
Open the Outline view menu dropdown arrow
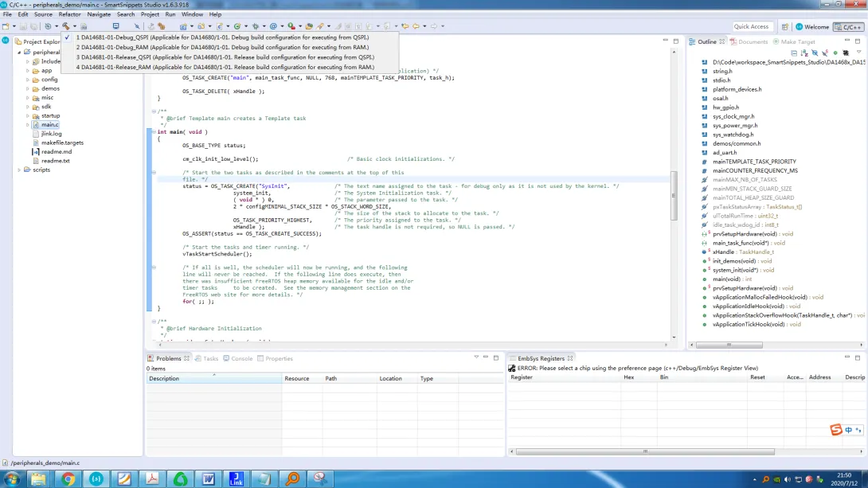click(858, 53)
